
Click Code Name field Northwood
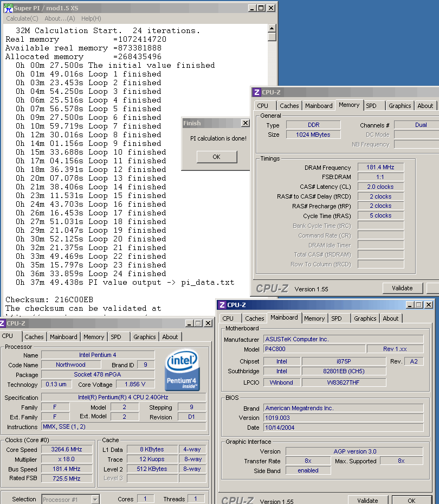pyautogui.click(x=71, y=365)
